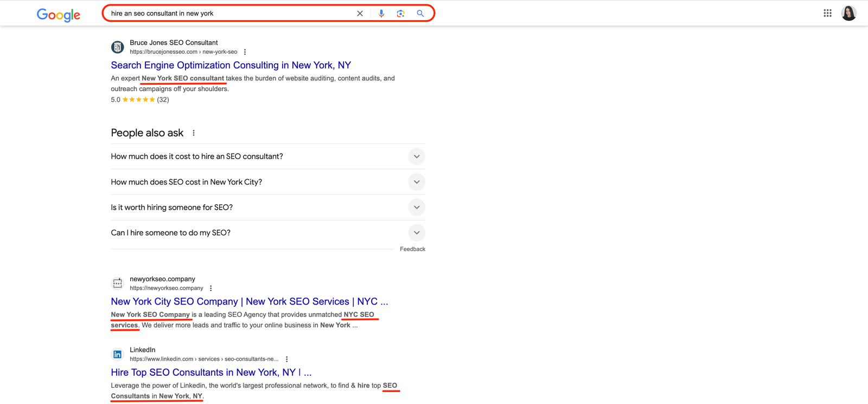Open options menu beside People also ask
The height and width of the screenshot is (404, 868).
point(194,133)
